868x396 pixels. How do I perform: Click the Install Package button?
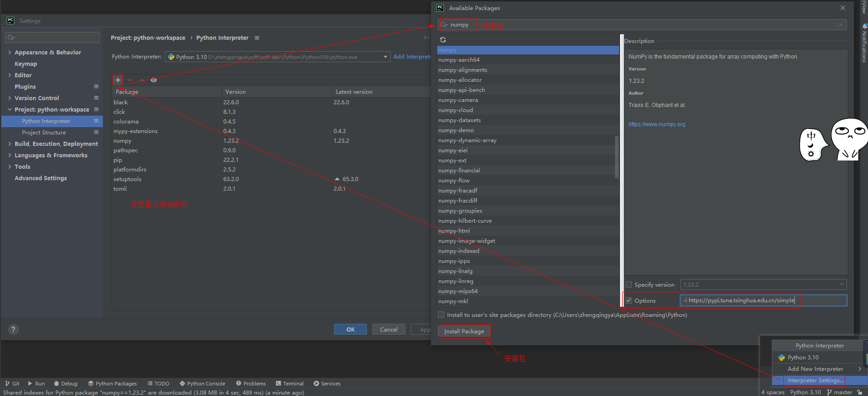[464, 331]
